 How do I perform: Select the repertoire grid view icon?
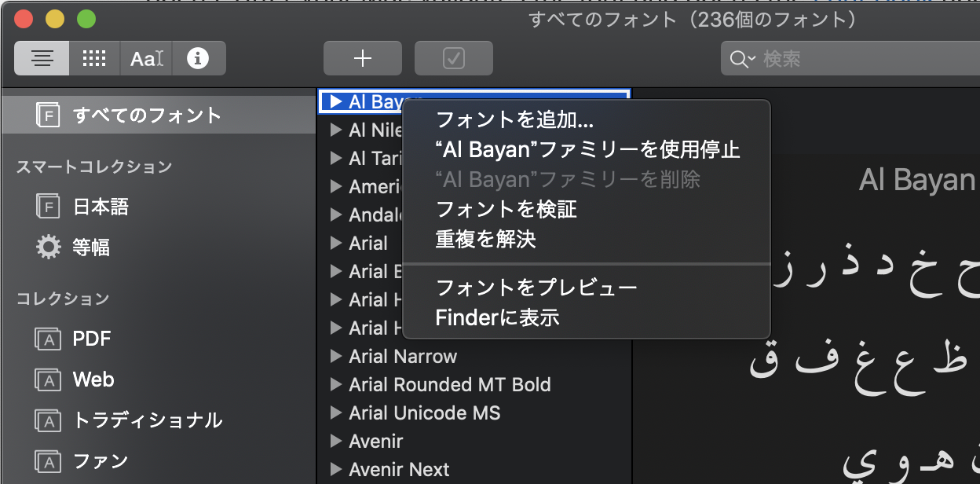pyautogui.click(x=94, y=59)
